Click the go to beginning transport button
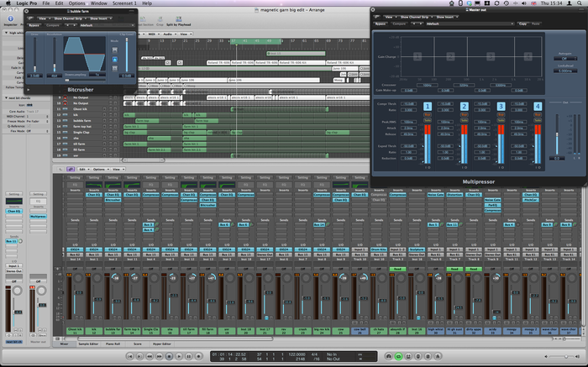 129,356
